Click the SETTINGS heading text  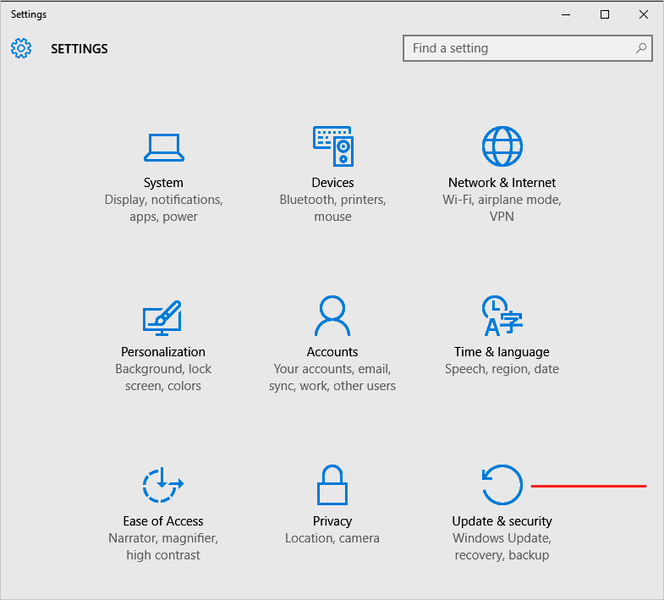point(79,49)
